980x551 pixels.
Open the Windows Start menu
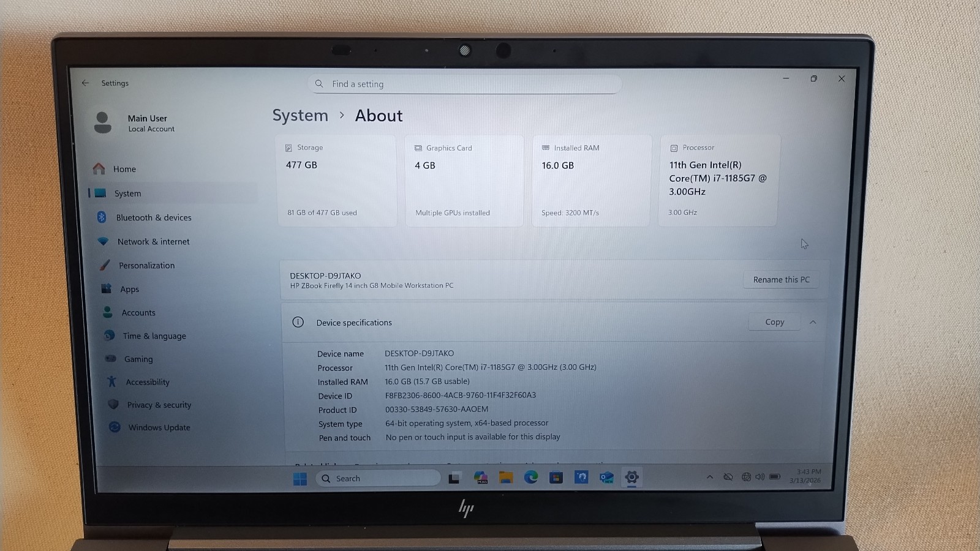tap(300, 479)
